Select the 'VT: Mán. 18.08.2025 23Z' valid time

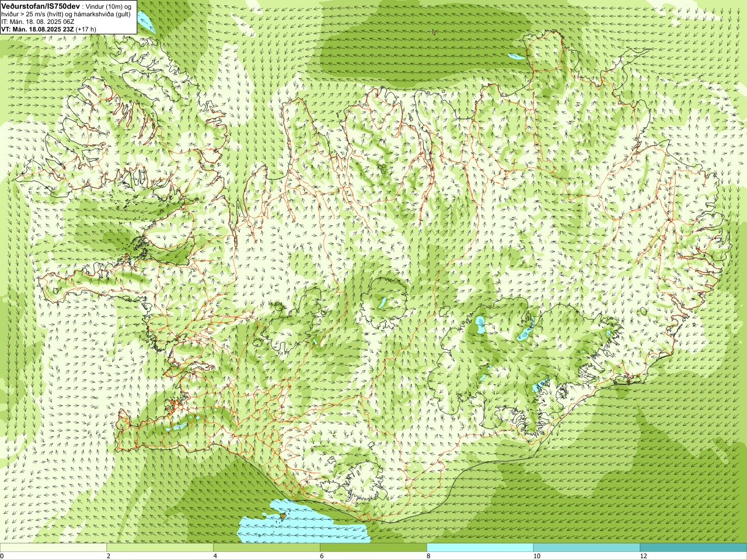37,29
